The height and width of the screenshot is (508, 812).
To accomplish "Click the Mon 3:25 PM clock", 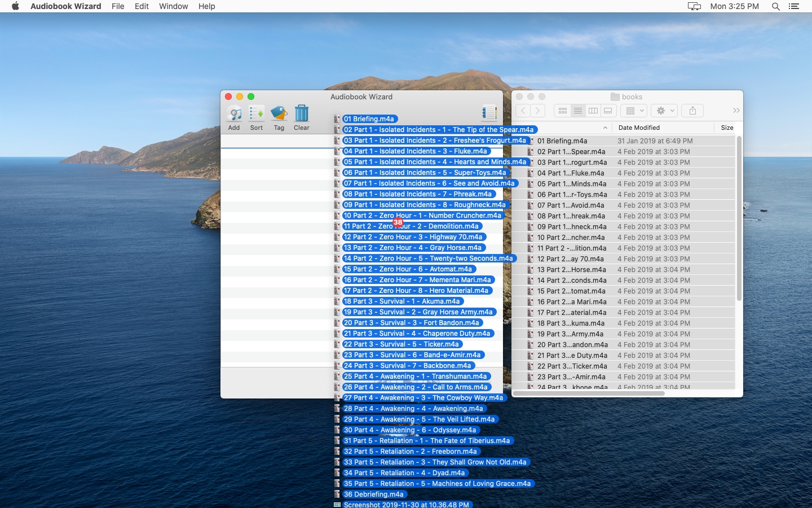I will click(x=735, y=6).
